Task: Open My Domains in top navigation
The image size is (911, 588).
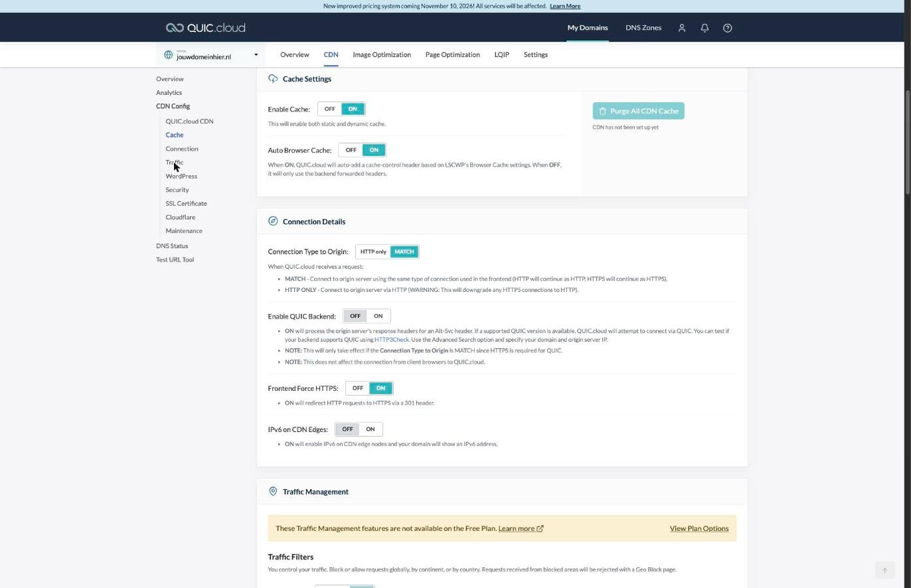Action: click(x=587, y=28)
